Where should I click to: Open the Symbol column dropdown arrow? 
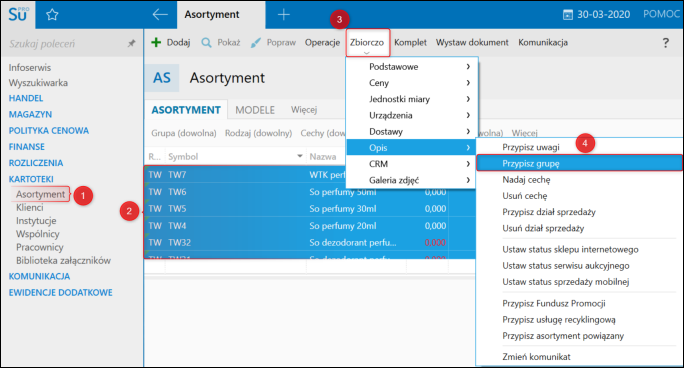(x=300, y=156)
